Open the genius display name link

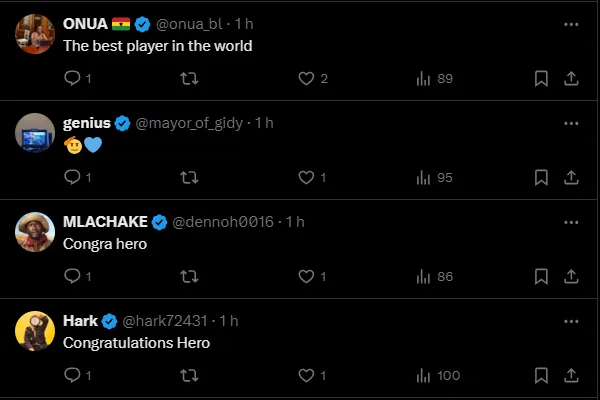(x=86, y=123)
